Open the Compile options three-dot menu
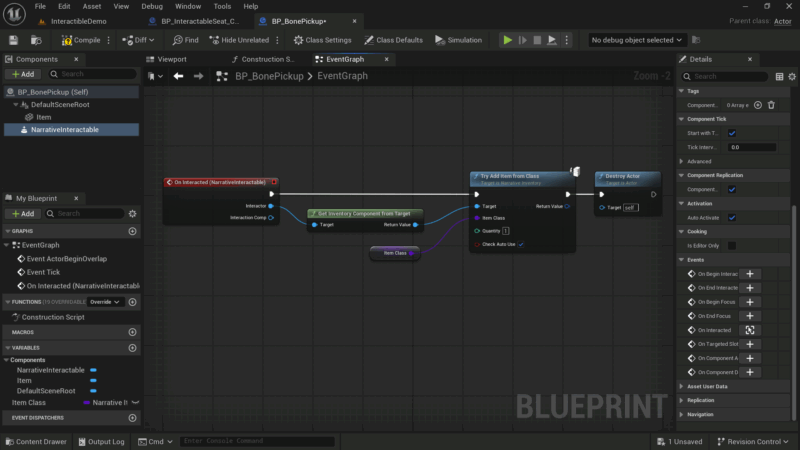 pyautogui.click(x=109, y=40)
